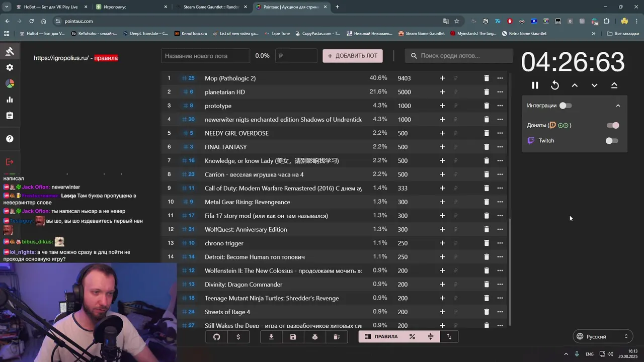Click the red logout icon in sidebar
Image resolution: width=644 pixels, height=362 pixels.
pyautogui.click(x=10, y=162)
